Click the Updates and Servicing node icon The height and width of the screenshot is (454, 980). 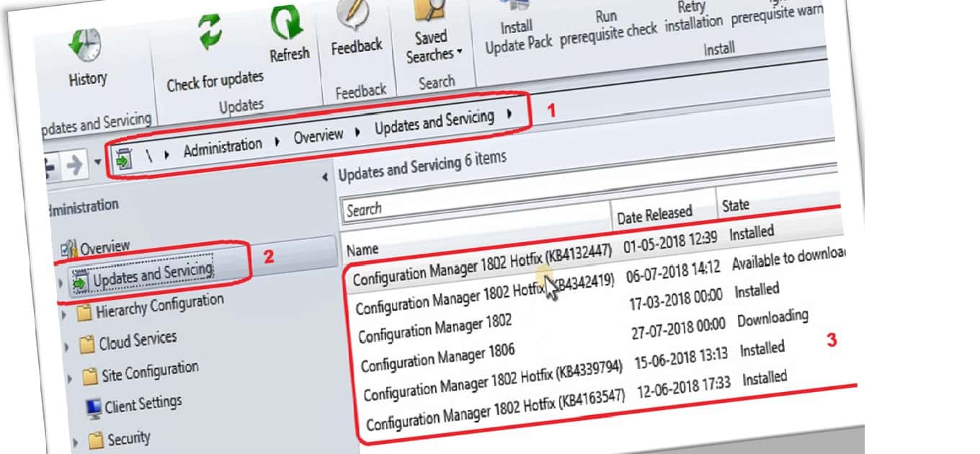[x=80, y=282]
